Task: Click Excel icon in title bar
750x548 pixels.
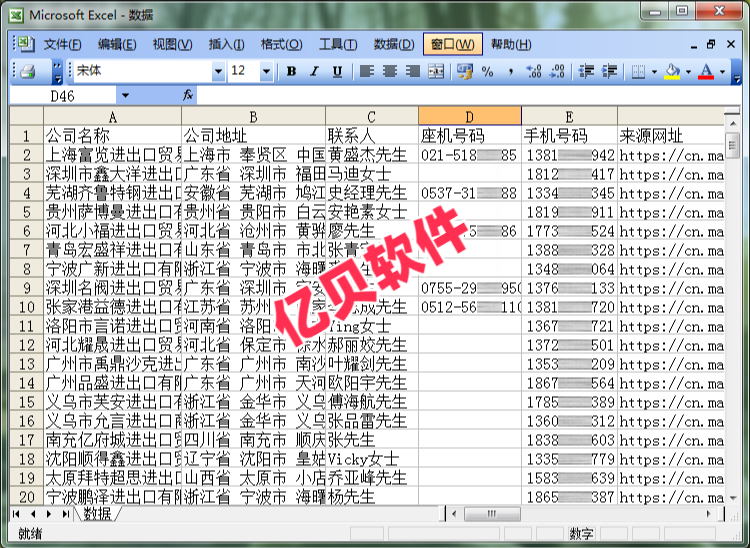Action: 16,15
